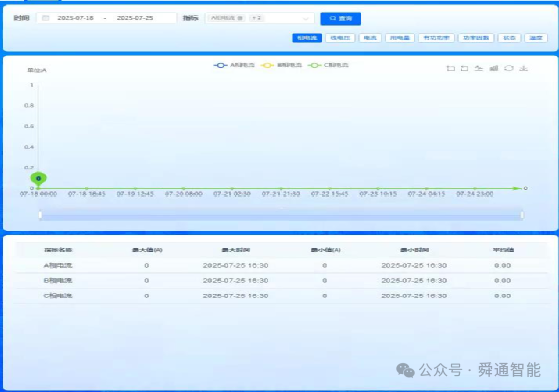Click B相电流 row name in the table
Image resolution: width=559 pixels, height=392 pixels.
[x=58, y=280]
